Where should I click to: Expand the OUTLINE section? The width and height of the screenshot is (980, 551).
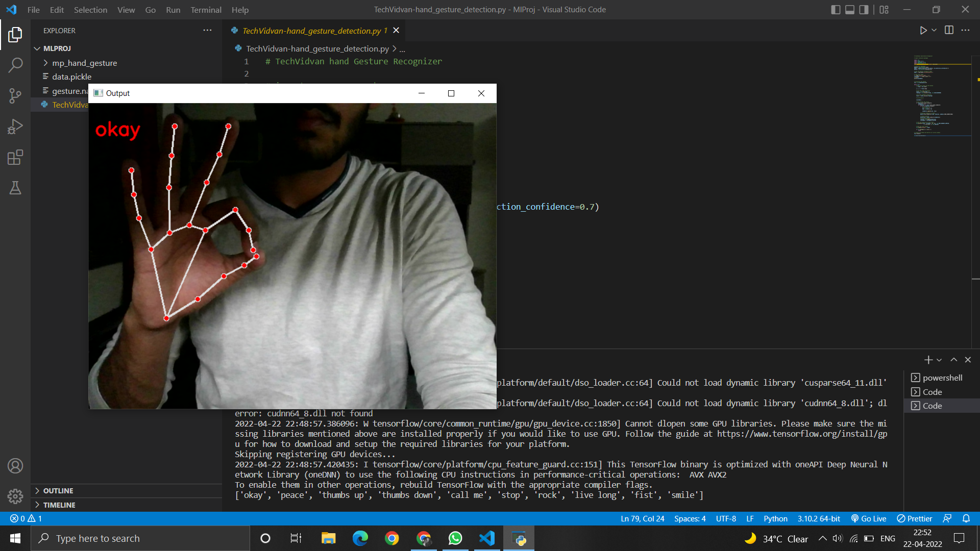pos(58,491)
